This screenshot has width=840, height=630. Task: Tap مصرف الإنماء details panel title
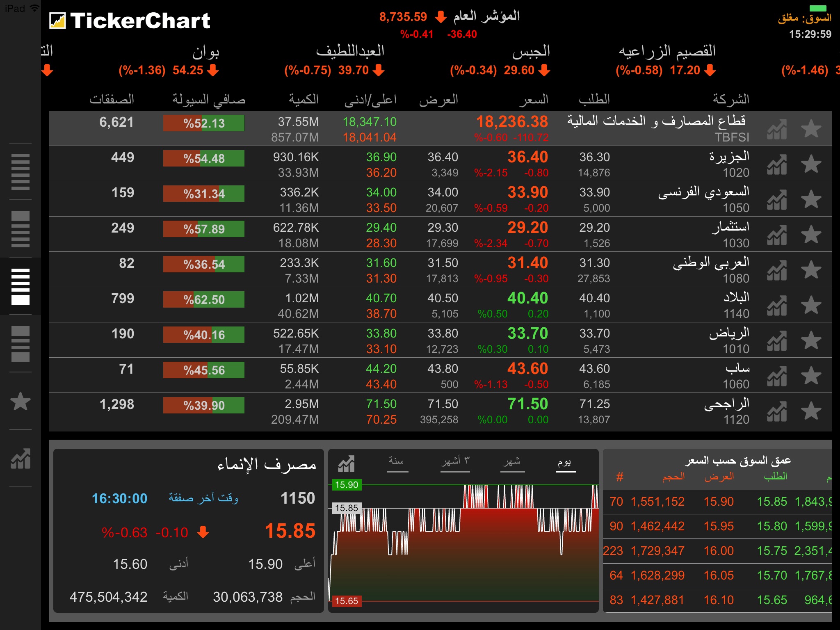[x=267, y=464]
